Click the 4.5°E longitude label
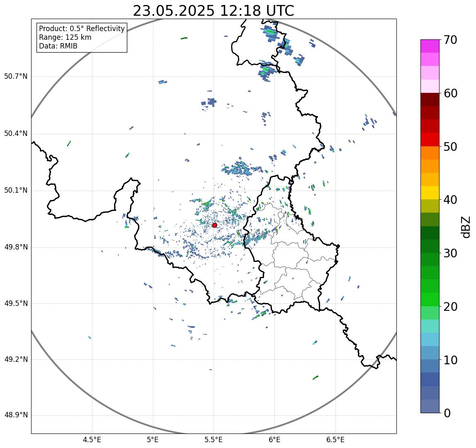The width and height of the screenshot is (476, 448). (92, 440)
